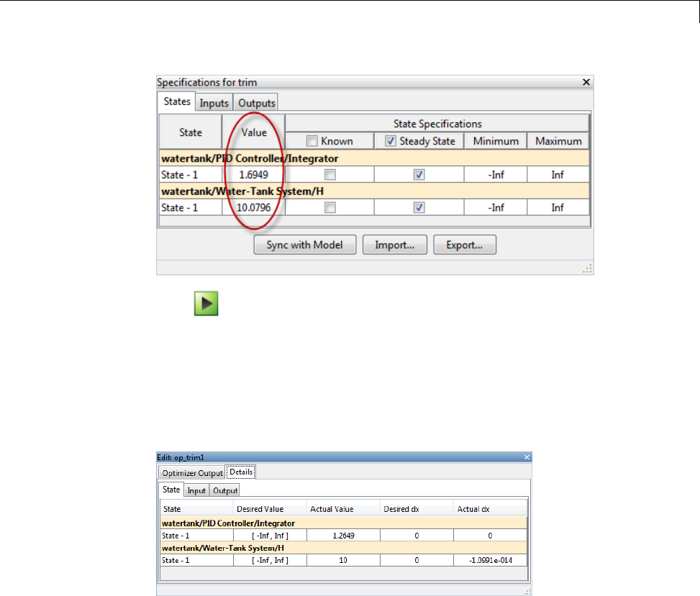Edit Minimum -Inf for the PID Controller/Integrator state

pos(496,175)
